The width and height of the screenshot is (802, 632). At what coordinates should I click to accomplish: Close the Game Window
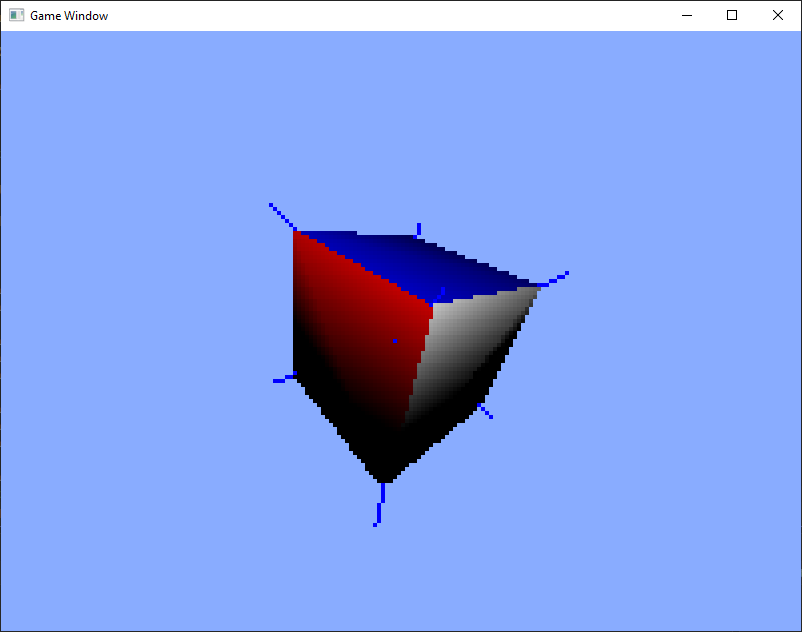(778, 15)
